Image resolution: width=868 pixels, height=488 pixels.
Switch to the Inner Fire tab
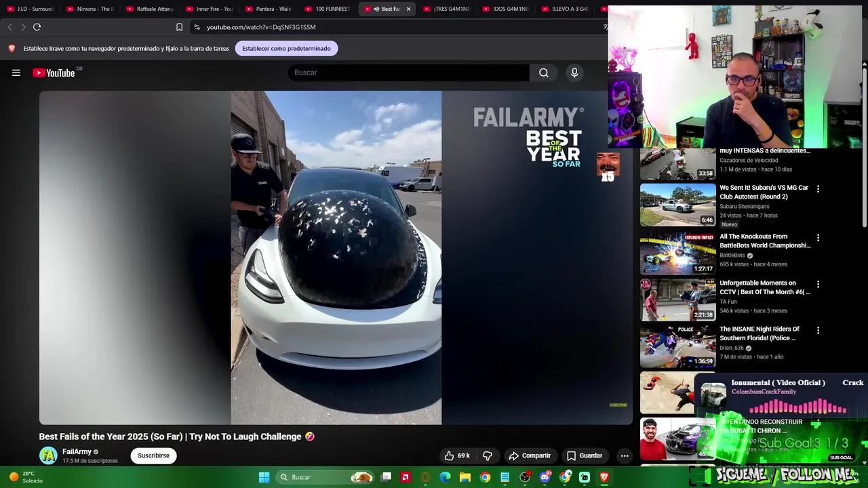pos(210,9)
